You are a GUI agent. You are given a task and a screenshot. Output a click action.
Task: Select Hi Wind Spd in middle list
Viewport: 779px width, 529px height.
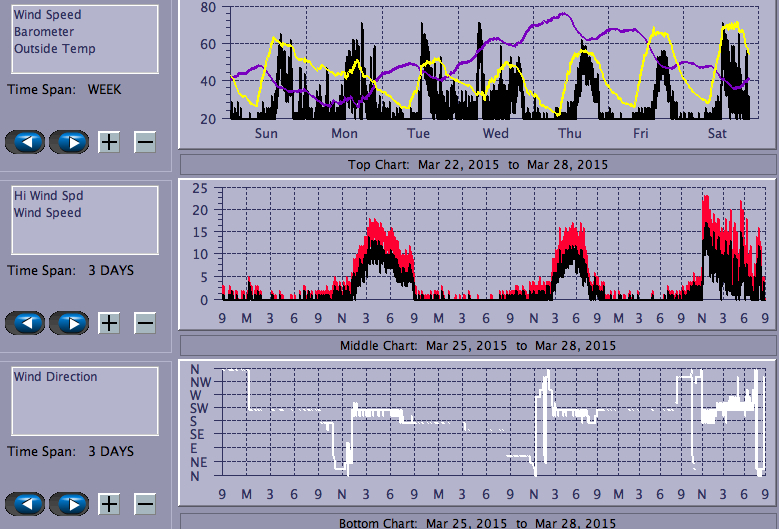coord(48,196)
